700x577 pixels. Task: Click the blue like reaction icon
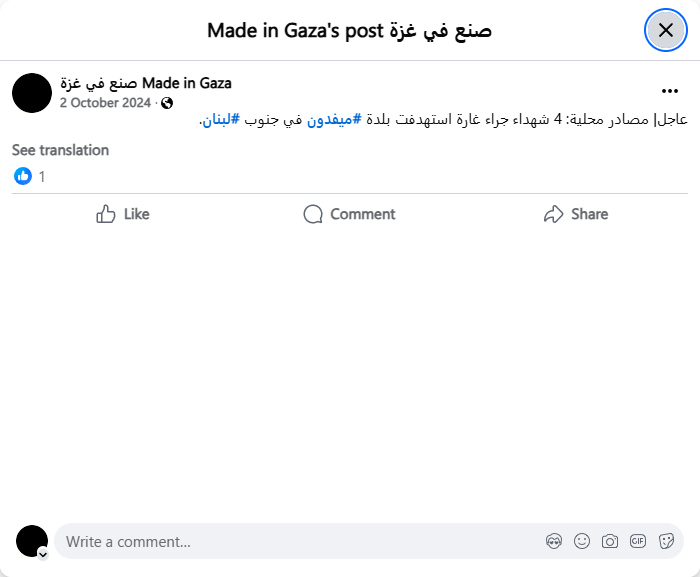click(23, 176)
